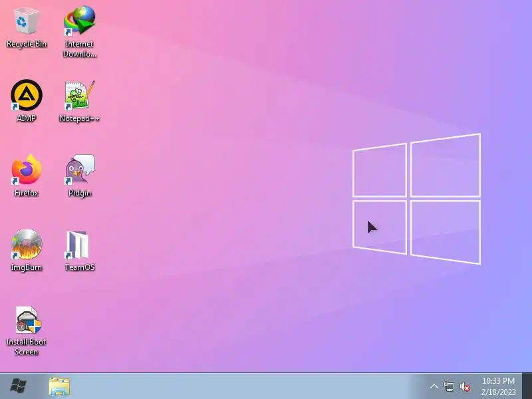This screenshot has width=532, height=399.
Task: Show hidden system tray icons
Action: tap(434, 386)
